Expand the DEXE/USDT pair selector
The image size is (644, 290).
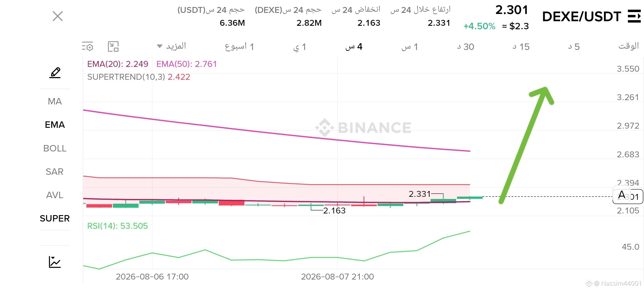click(581, 17)
